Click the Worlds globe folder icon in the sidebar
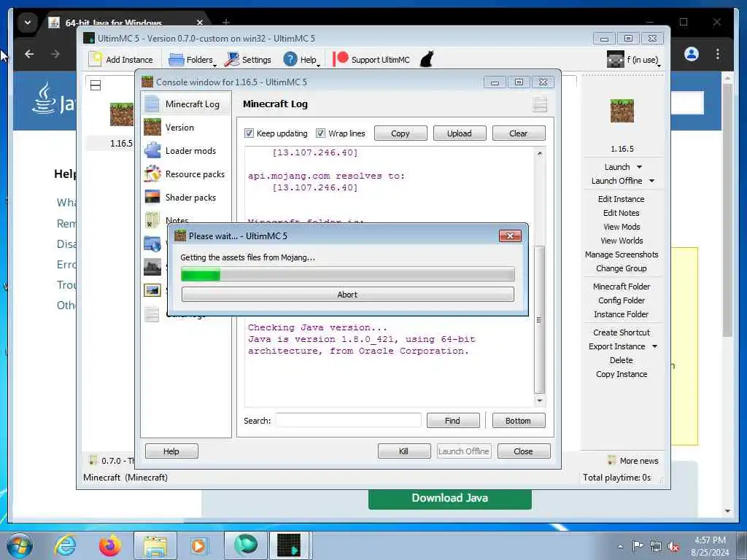 click(152, 244)
